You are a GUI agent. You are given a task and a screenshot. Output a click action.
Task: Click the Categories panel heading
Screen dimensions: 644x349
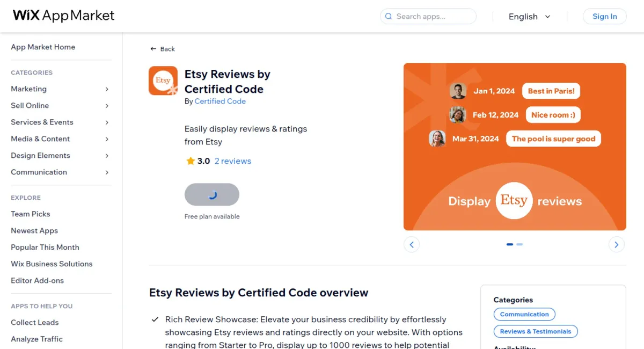513,300
